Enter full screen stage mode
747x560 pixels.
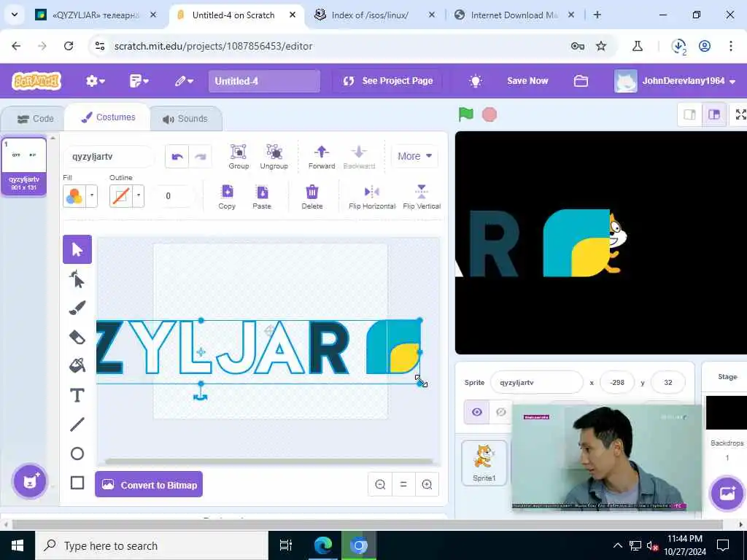click(x=740, y=114)
